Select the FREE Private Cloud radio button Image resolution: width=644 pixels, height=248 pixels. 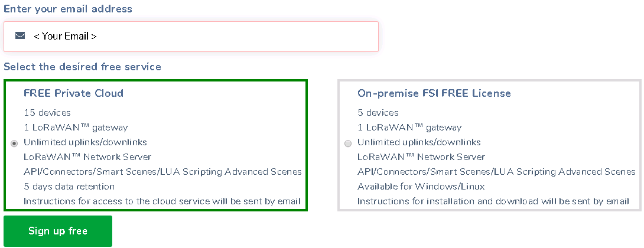(14, 143)
